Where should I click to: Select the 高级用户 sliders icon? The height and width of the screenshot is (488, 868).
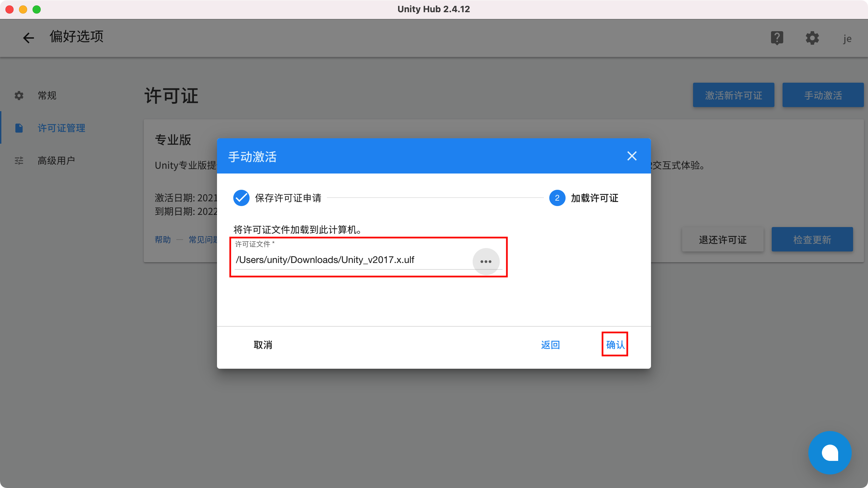[x=19, y=160]
